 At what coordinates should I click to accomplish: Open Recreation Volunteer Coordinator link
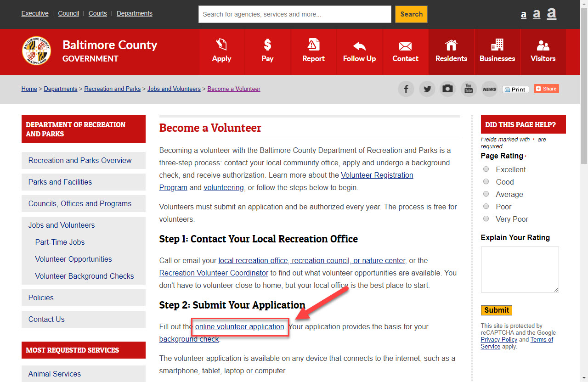(x=214, y=273)
